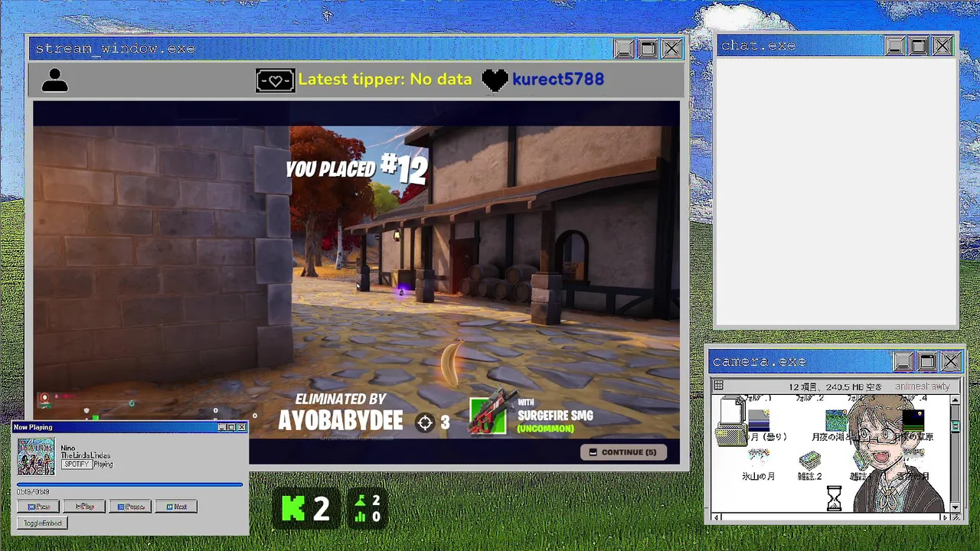Click the CONTINUE (5) button
980x551 pixels.
[x=622, y=452]
